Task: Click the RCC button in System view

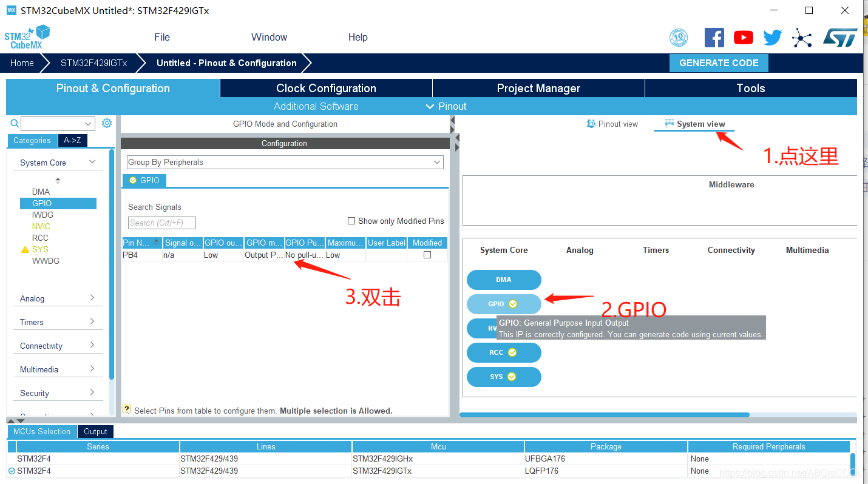Action: coord(504,352)
